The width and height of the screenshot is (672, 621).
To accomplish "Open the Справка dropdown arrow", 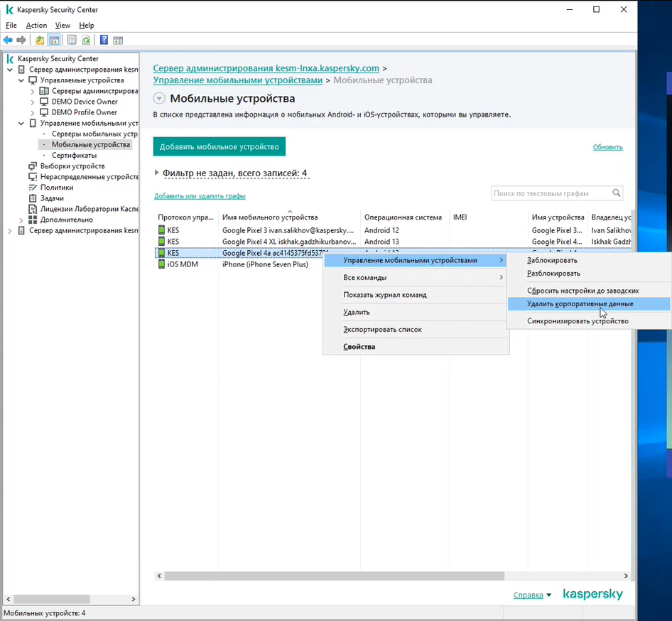I will click(549, 595).
